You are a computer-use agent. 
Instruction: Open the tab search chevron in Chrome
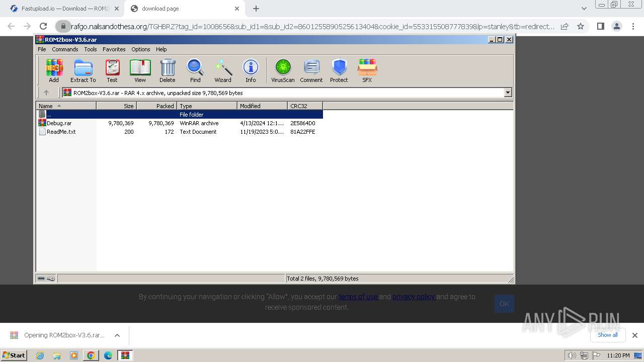584,9
